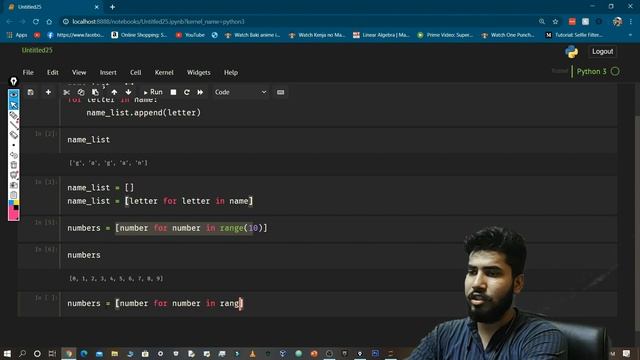640x360 pixels.
Task: Move selected cell down arrow
Action: tap(128, 92)
